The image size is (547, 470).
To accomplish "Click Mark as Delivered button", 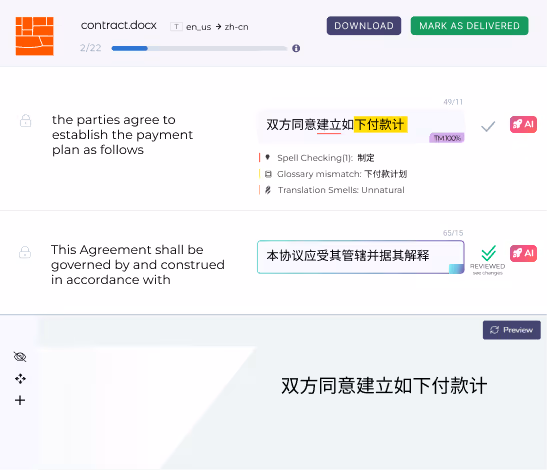I will 470,25.
